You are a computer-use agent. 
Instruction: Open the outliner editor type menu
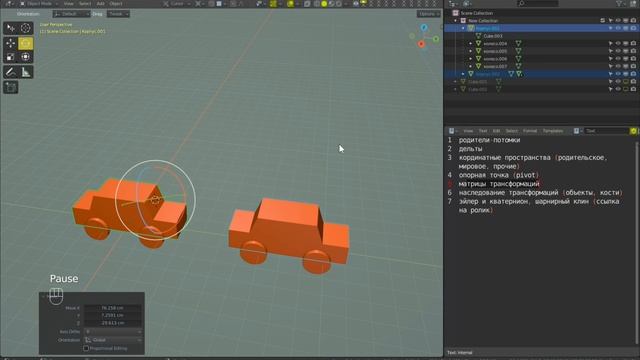[453, 4]
